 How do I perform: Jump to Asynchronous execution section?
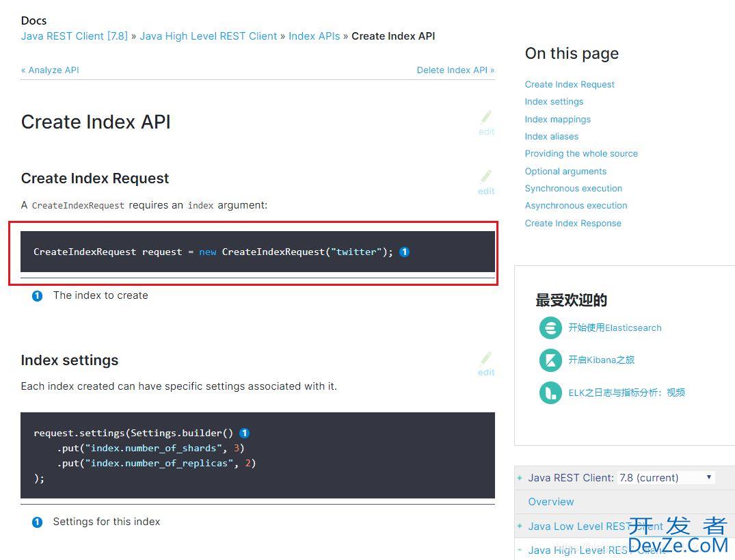(x=576, y=206)
